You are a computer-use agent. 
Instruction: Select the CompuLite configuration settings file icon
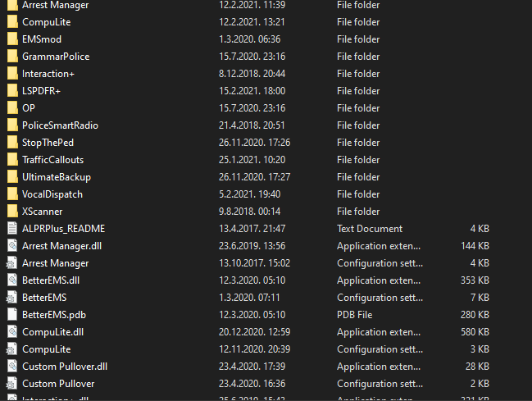(11, 349)
